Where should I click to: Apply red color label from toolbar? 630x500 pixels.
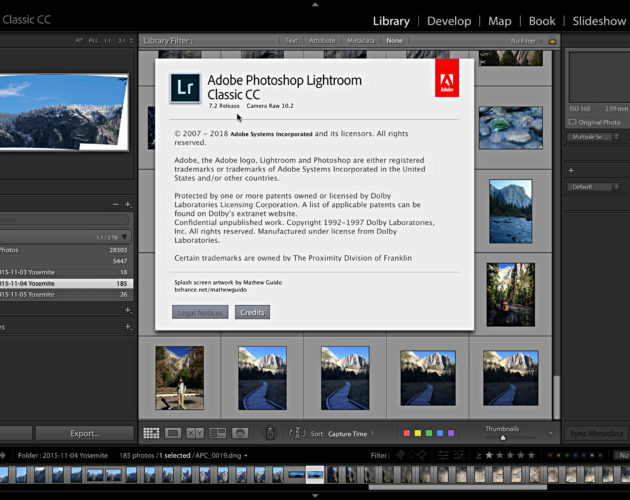[x=407, y=433]
